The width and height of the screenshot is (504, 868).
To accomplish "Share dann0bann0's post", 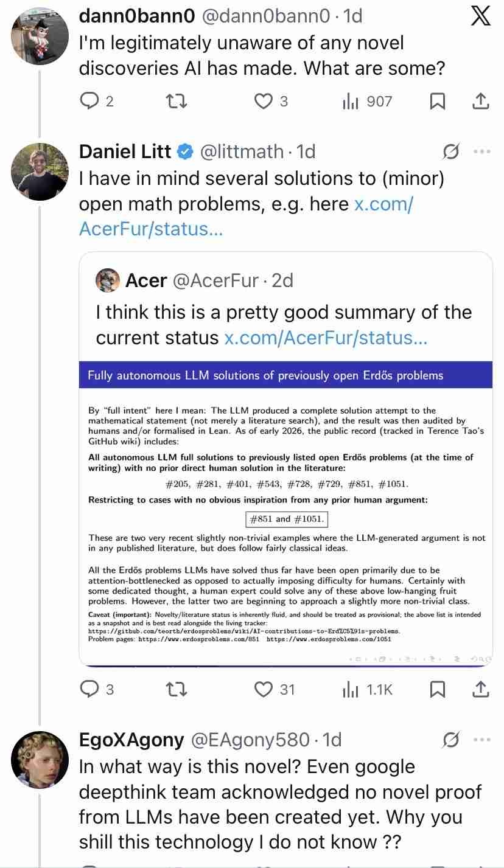I will (x=481, y=102).
